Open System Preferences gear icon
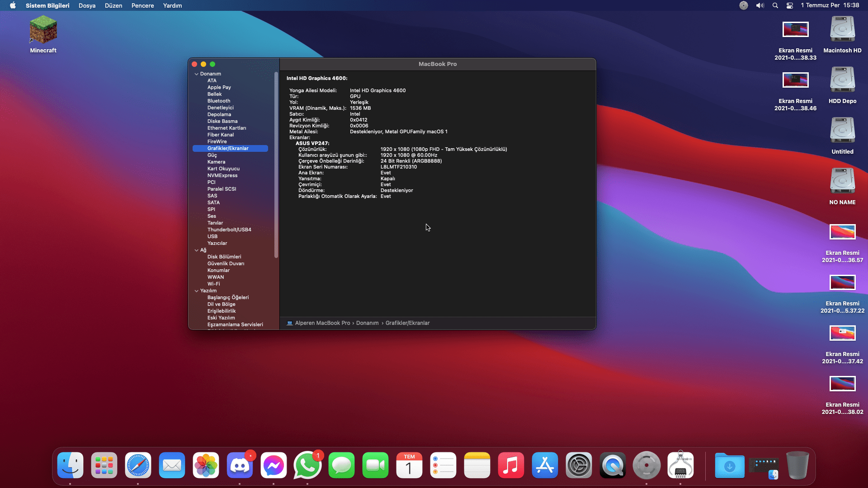 pos(579,465)
